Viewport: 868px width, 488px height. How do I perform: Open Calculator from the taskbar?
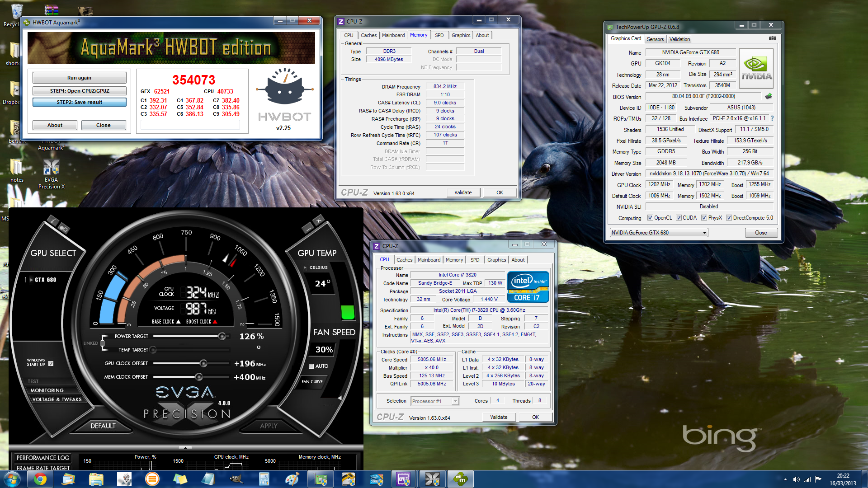click(x=264, y=479)
